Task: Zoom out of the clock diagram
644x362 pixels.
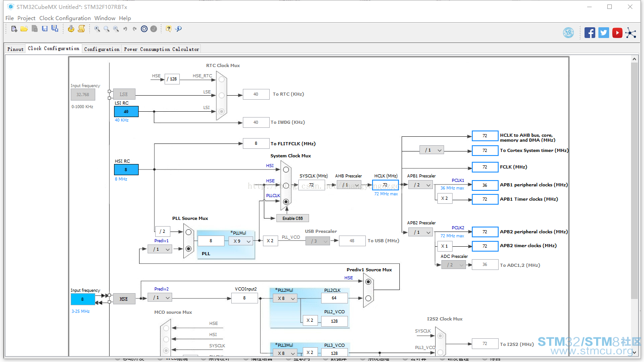Action: (x=116, y=29)
